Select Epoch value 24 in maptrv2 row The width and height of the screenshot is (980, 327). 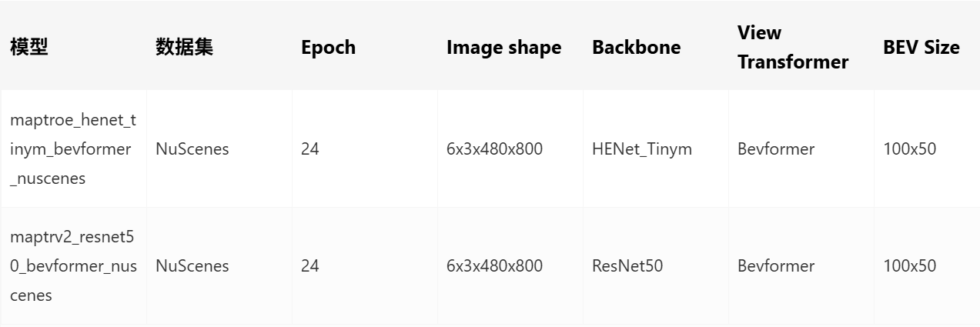click(x=309, y=266)
